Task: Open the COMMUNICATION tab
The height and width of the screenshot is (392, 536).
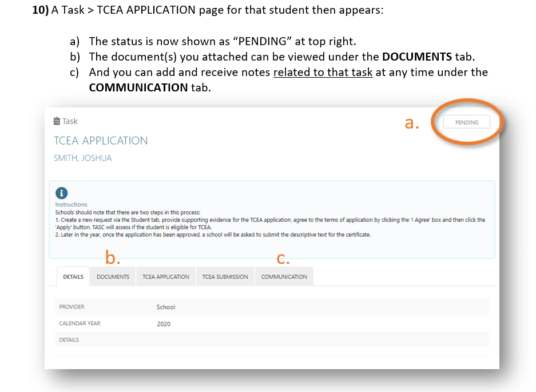Action: (x=284, y=277)
